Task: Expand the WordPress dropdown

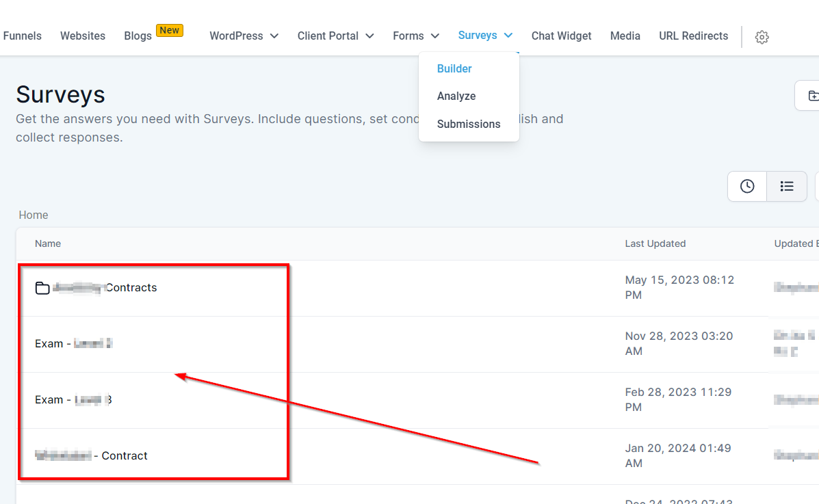Action: click(244, 36)
